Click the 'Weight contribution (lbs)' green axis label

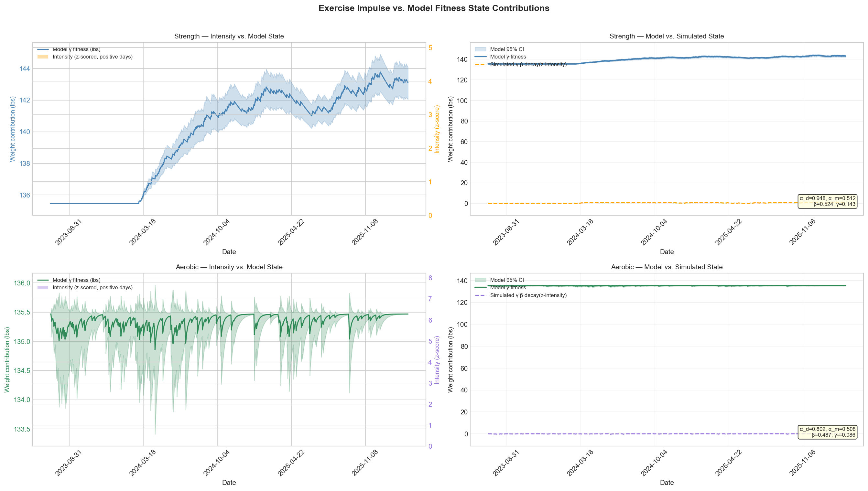click(7, 359)
